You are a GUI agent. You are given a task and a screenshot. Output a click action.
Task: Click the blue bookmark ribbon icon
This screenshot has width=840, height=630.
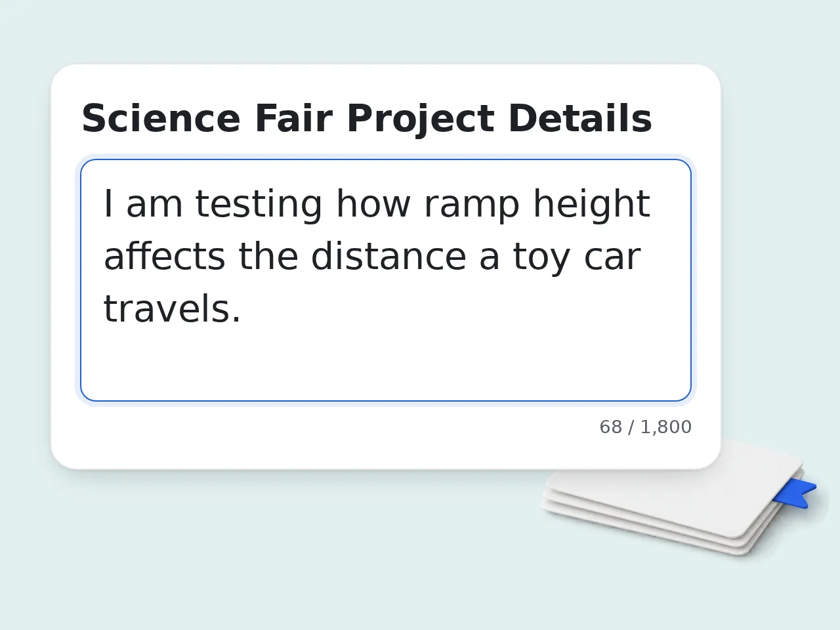coord(795,493)
